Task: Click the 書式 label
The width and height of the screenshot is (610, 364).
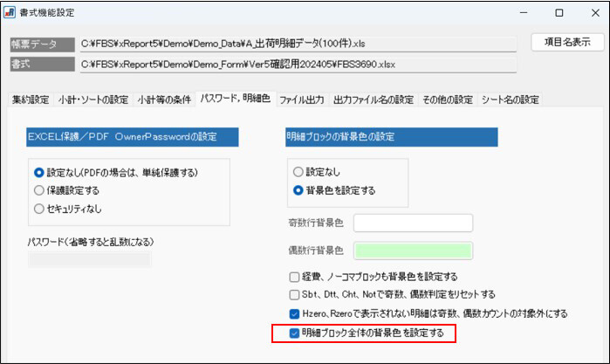Action: (x=43, y=65)
